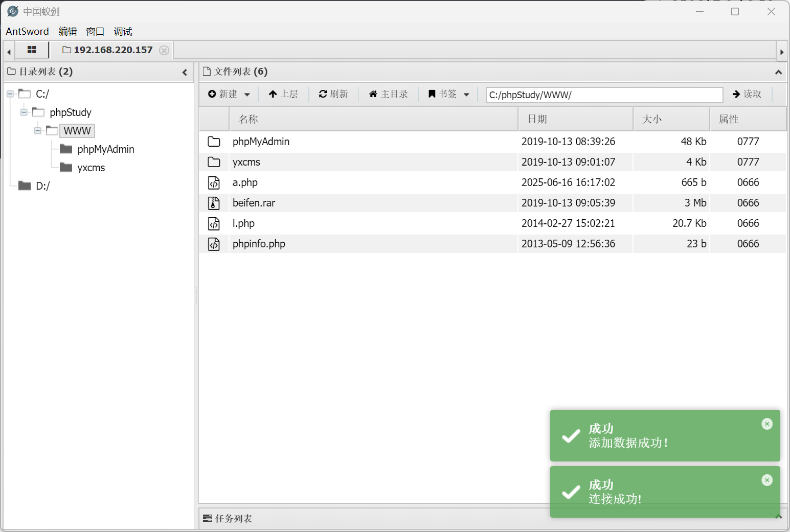Select phpinfo.php in file list
The height and width of the screenshot is (532, 790).
point(492,244)
